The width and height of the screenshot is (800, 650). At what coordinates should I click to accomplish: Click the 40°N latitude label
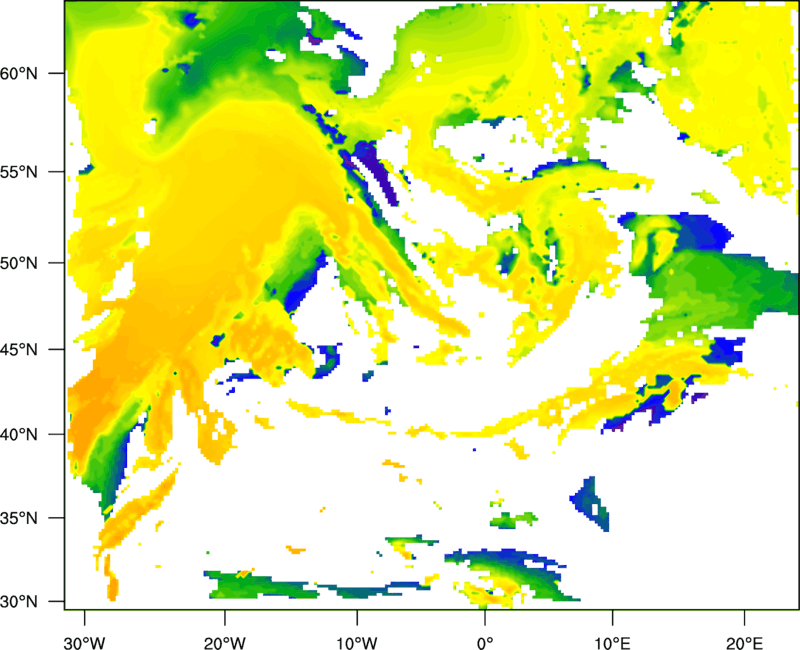[x=19, y=435]
